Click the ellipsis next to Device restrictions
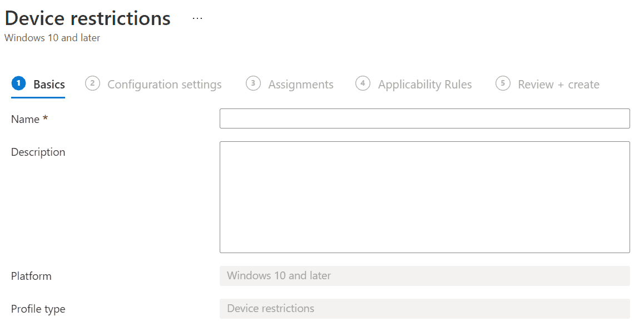The height and width of the screenshot is (336, 644). pos(197,17)
